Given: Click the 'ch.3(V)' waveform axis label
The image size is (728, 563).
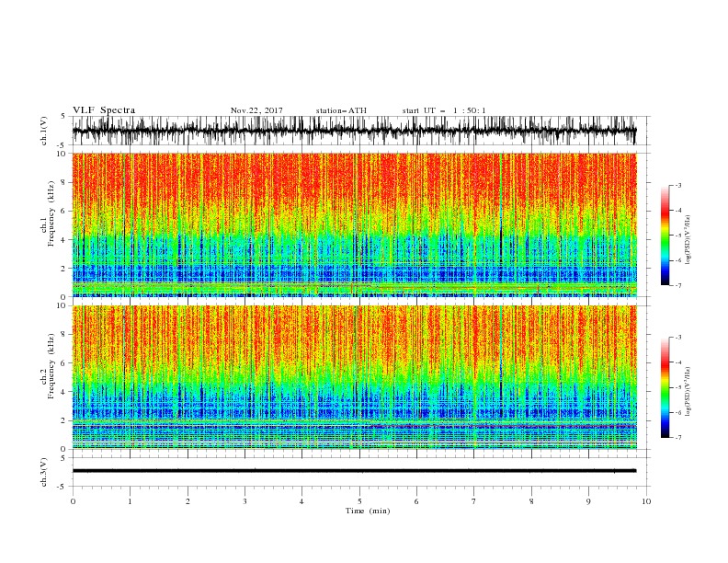Looking at the screenshot, I should (x=44, y=472).
